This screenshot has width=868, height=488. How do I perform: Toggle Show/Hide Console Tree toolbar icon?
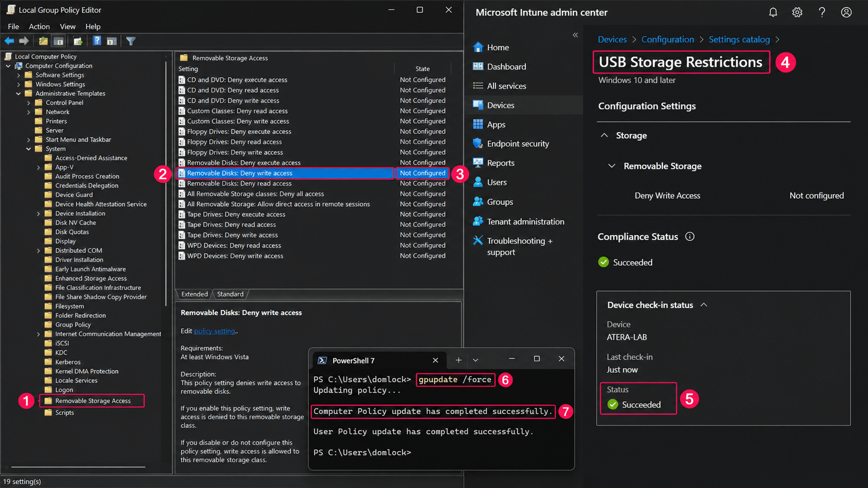(x=59, y=41)
